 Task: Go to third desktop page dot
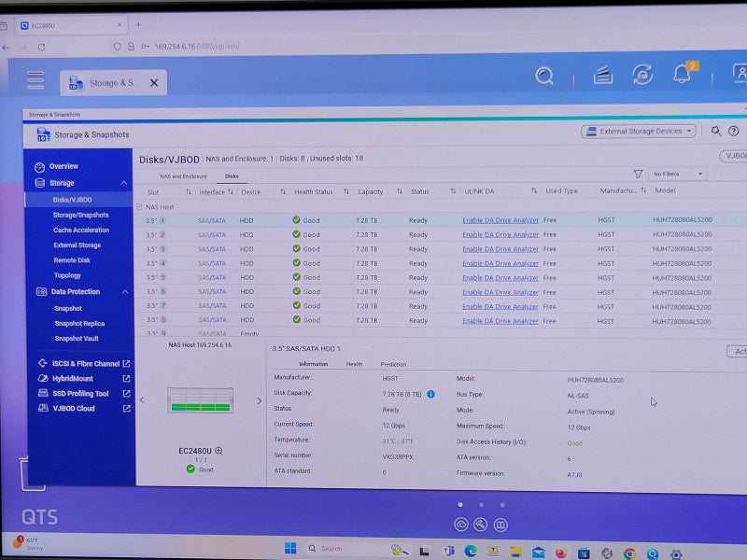tap(502, 505)
